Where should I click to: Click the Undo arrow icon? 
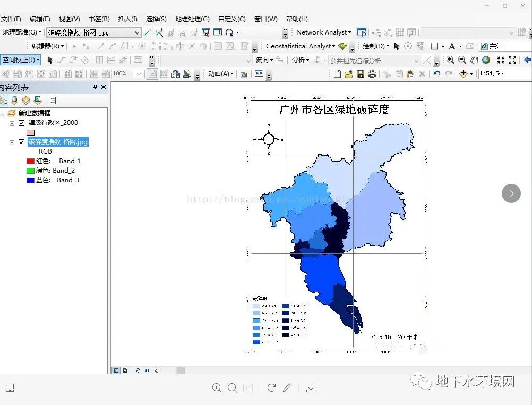point(437,74)
